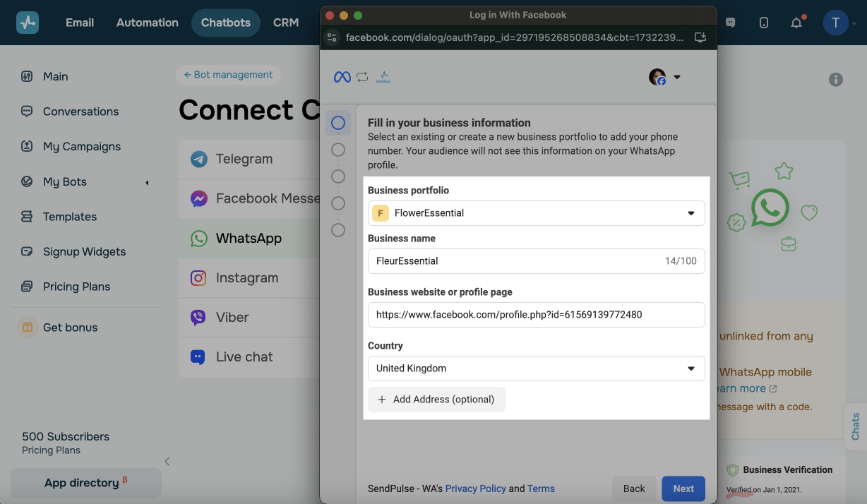
Task: Open the Privacy Policy link
Action: [x=475, y=488]
